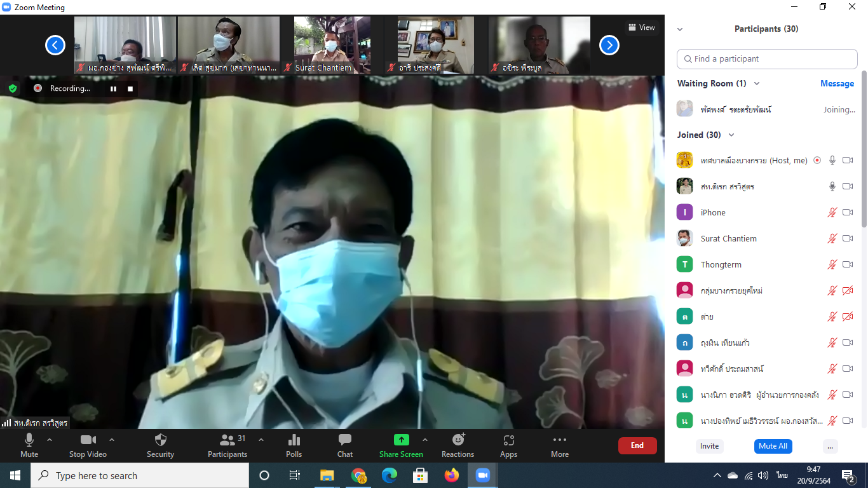Click muted mic icon for Surat Chantiem
Viewport: 868px width, 488px height.
832,238
